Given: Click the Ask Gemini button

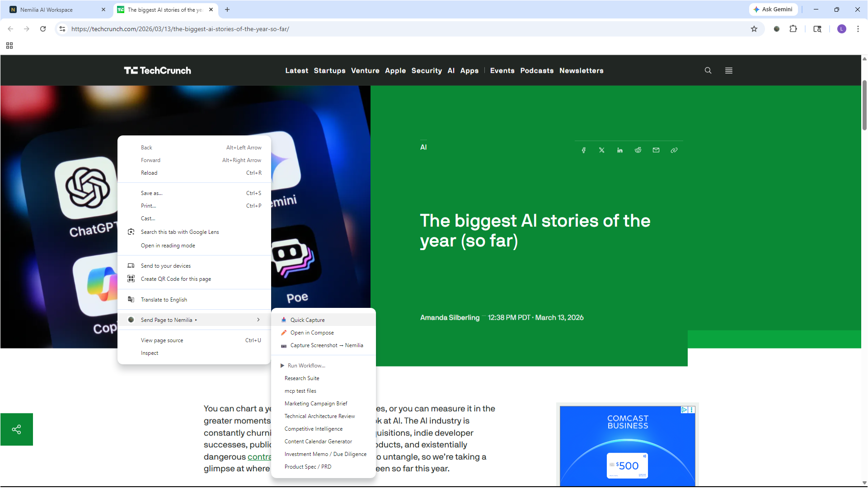Looking at the screenshot, I should coord(773,9).
